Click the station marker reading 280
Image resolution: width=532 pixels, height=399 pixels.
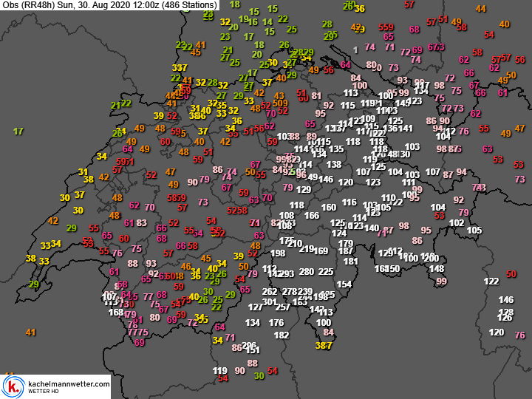[305, 272]
